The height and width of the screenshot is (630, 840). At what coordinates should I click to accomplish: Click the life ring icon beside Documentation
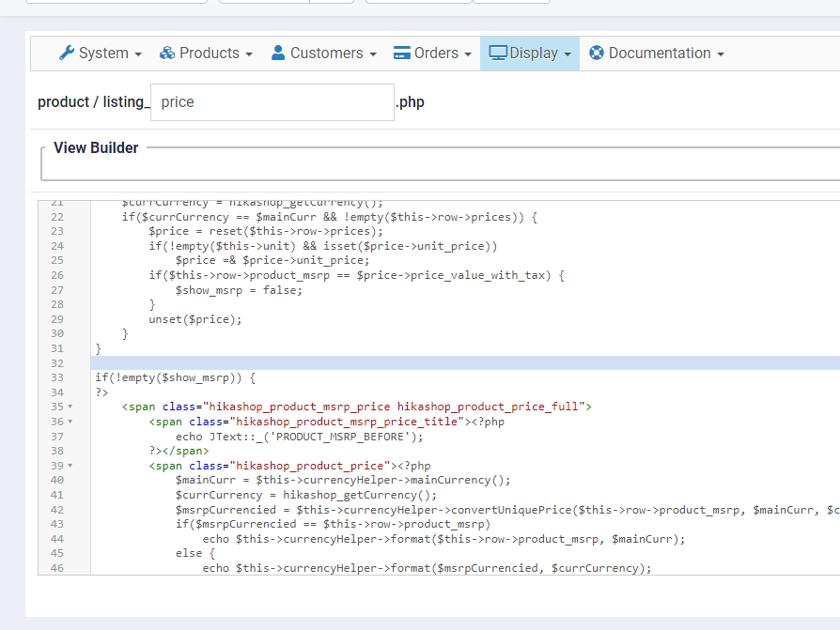point(597,54)
